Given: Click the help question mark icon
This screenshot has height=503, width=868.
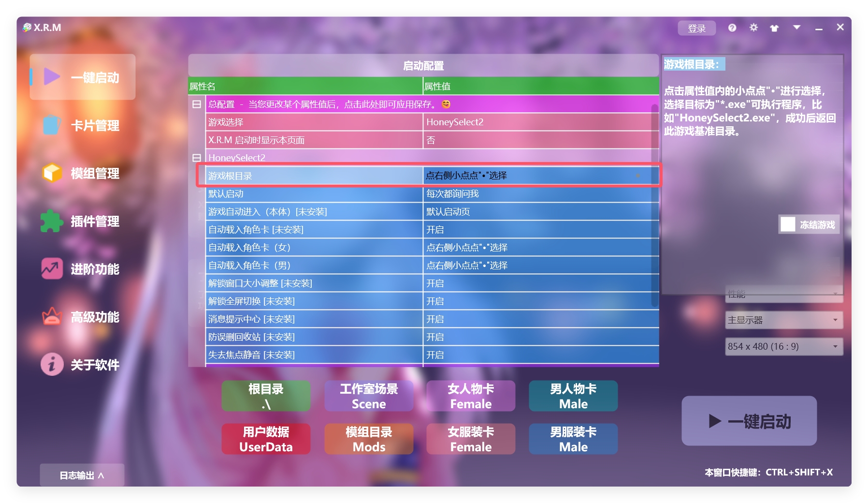Looking at the screenshot, I should point(732,28).
